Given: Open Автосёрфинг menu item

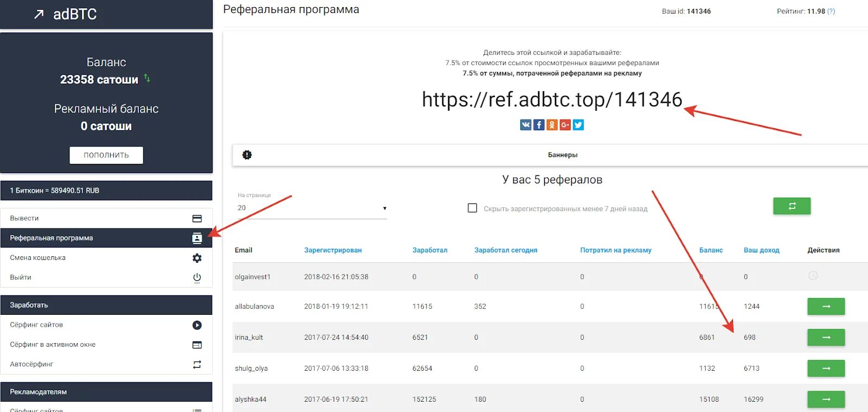Looking at the screenshot, I should 106,364.
